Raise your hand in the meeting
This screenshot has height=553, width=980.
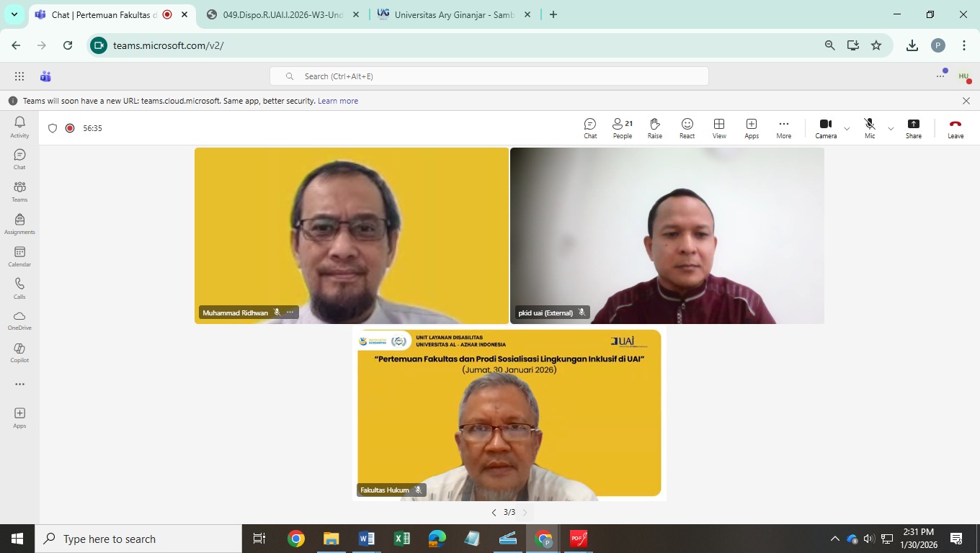pyautogui.click(x=654, y=128)
